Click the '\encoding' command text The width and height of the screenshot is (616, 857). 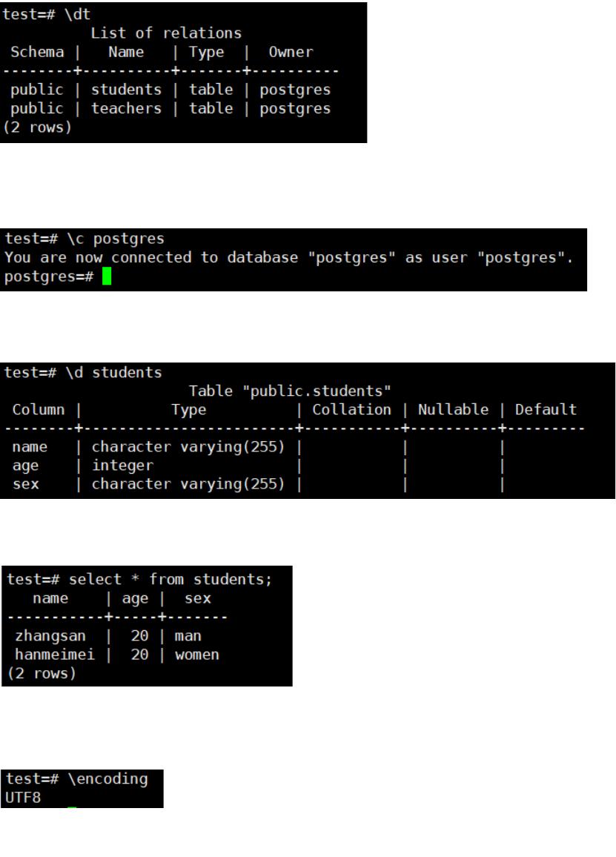pyautogui.click(x=107, y=779)
